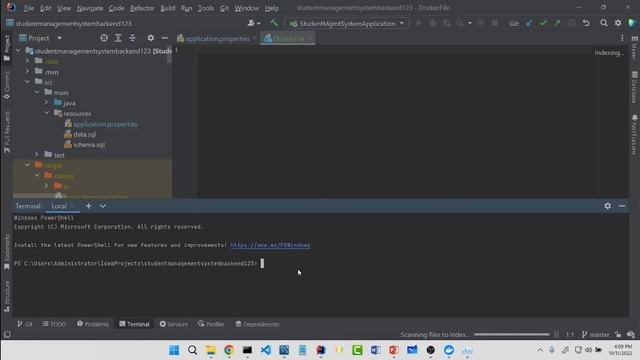Image resolution: width=640 pixels, height=360 pixels.
Task: Select schema.sql in project tree
Action: click(x=89, y=144)
